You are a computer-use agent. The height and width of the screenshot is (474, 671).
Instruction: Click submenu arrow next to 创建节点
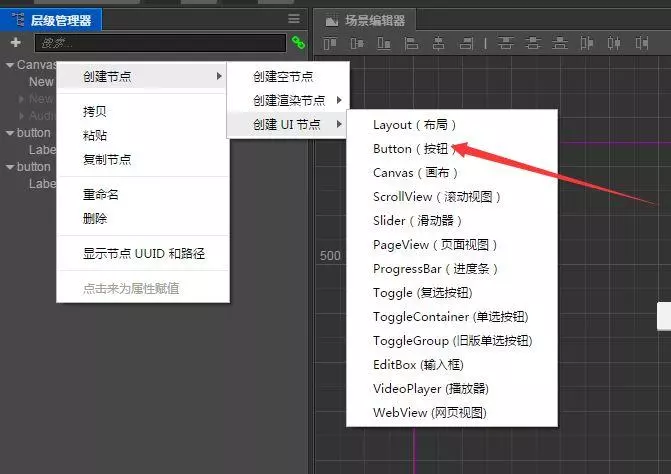pyautogui.click(x=219, y=76)
